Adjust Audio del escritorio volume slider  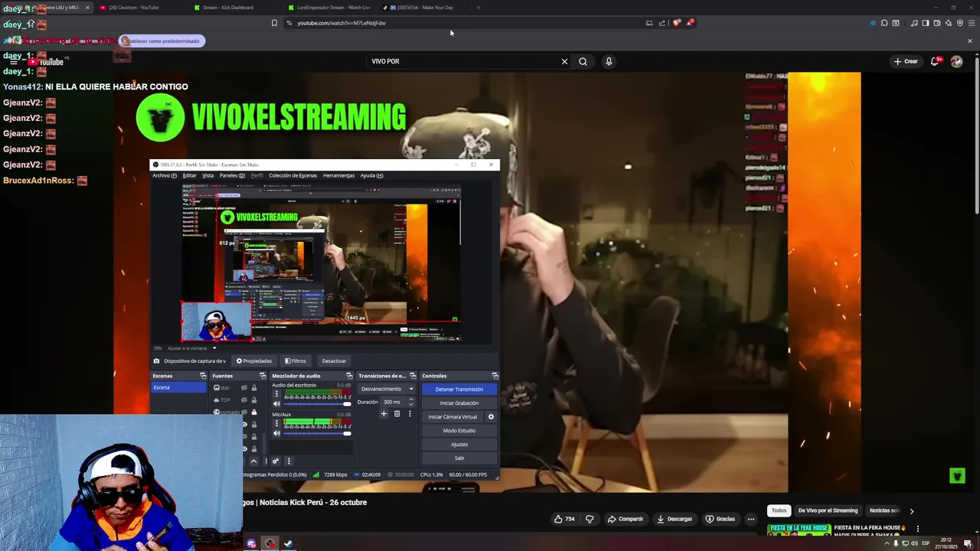click(x=317, y=404)
